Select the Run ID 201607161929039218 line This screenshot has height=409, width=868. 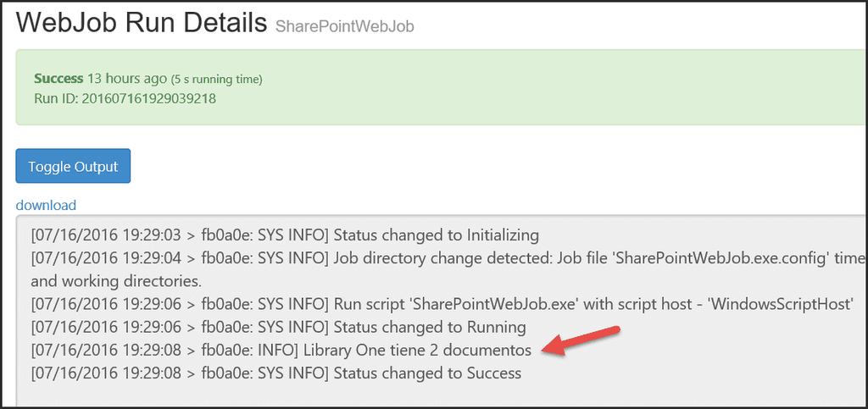(125, 98)
